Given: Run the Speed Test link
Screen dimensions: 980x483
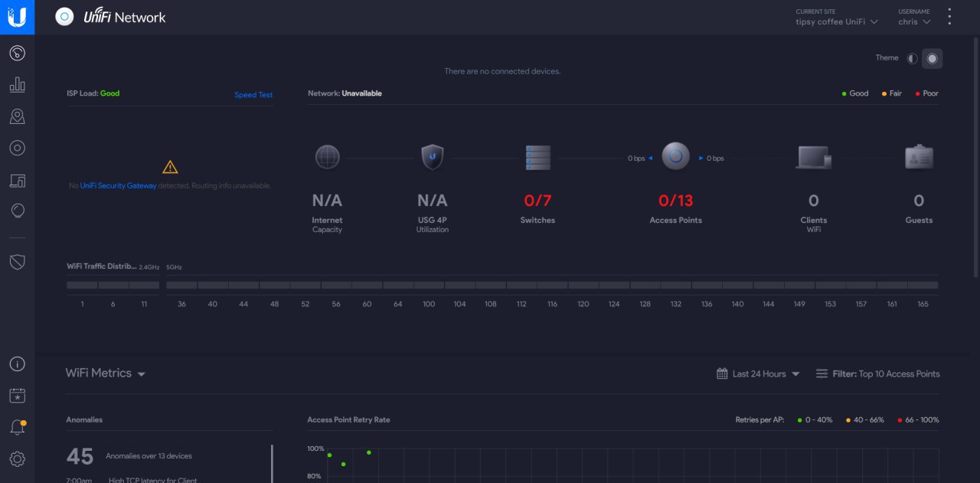Looking at the screenshot, I should [253, 95].
